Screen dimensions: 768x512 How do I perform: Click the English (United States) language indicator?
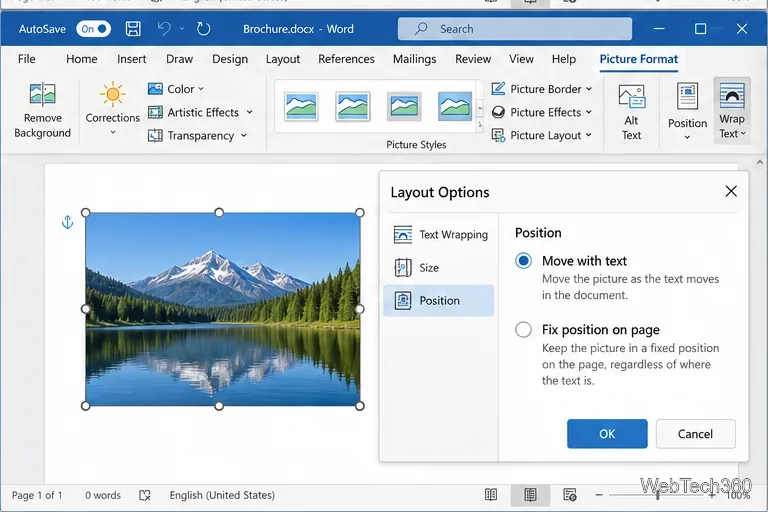(222, 495)
